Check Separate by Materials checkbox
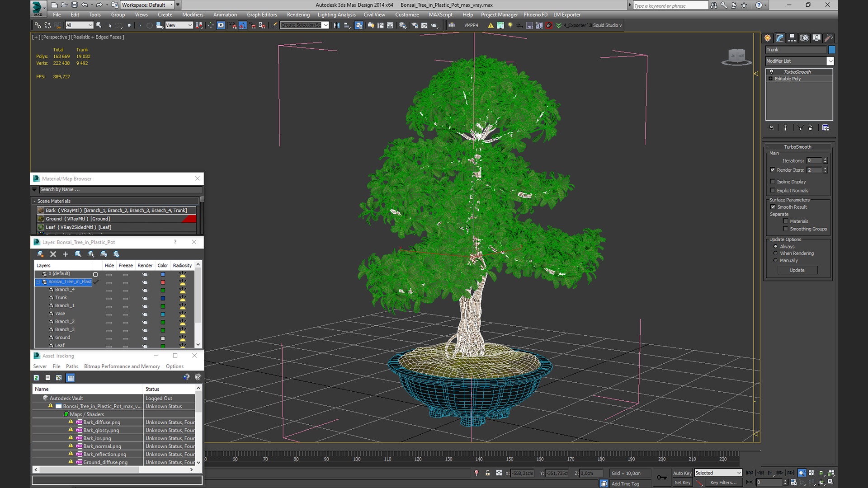This screenshot has width=868, height=488. click(x=786, y=221)
